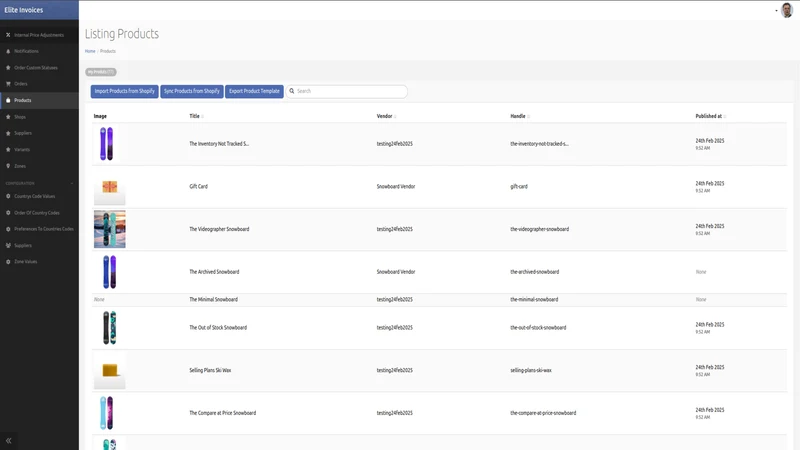Click the Elite Invoices brand title
Viewport: 800px width, 450px height.
point(23,10)
